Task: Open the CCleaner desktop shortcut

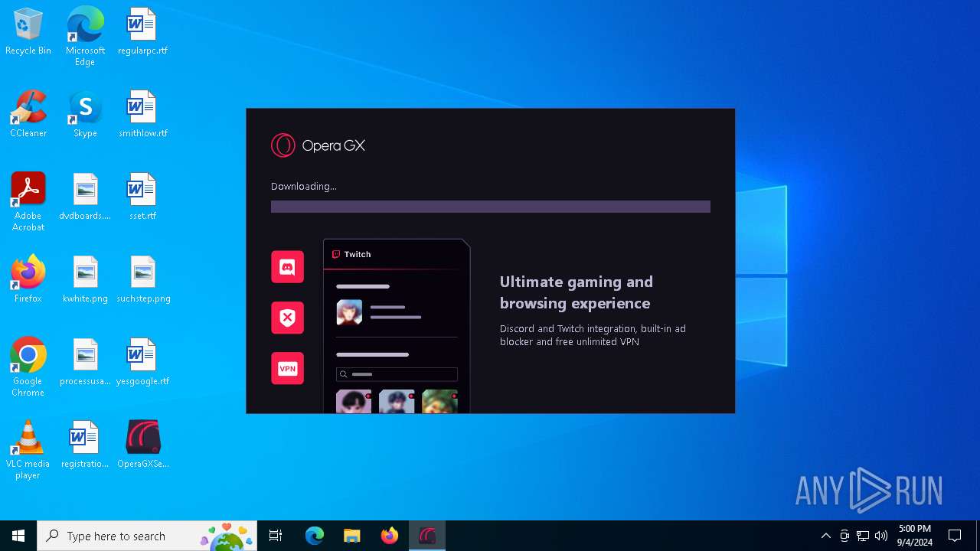Action: 28,115
